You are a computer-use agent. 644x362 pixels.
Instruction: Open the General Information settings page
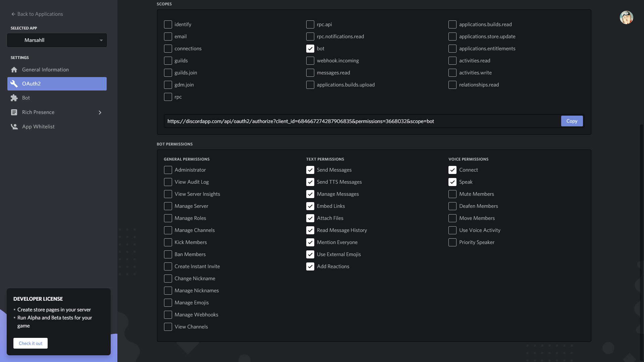click(45, 70)
